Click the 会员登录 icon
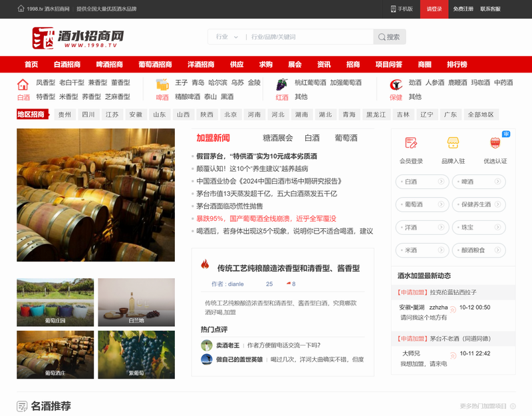Image resolution: width=532 pixels, height=416 pixels. point(411,143)
